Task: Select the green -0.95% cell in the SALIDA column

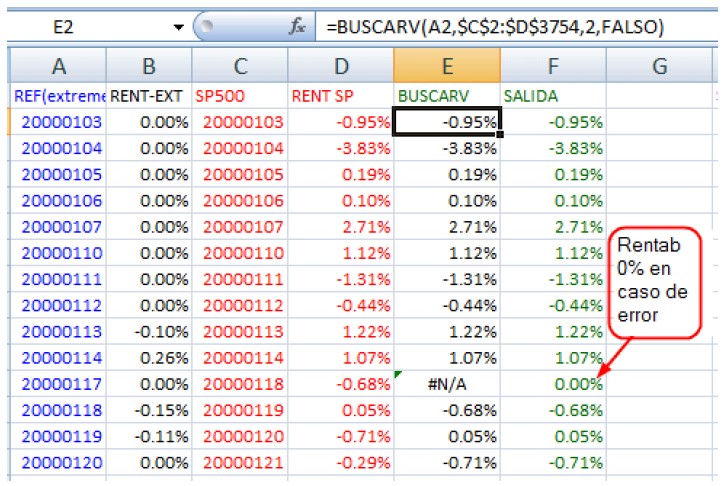Action: 553,122
